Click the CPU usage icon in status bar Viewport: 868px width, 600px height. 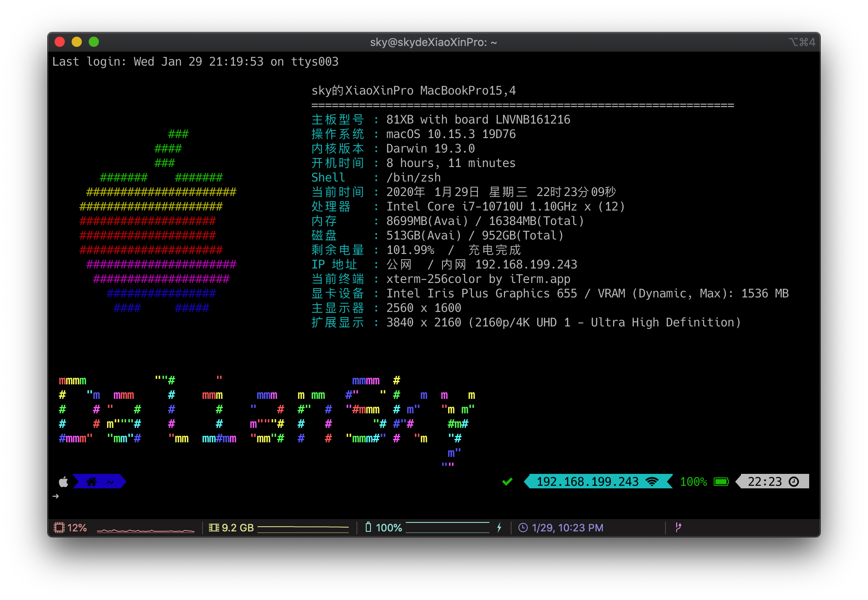click(x=59, y=528)
